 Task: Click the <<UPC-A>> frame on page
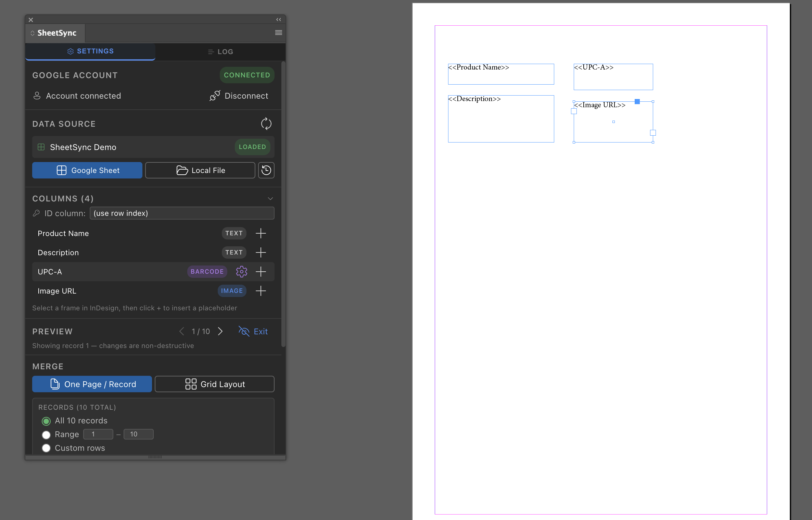pyautogui.click(x=613, y=77)
